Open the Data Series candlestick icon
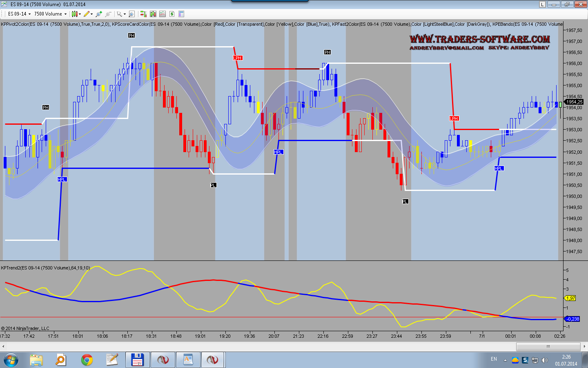Screen dimensions: 588x368 [x=153, y=14]
